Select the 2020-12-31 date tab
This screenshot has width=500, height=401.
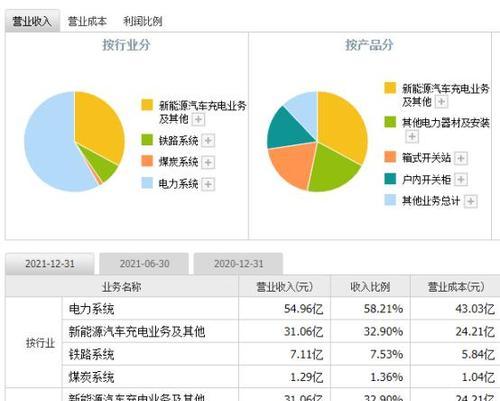238,264
